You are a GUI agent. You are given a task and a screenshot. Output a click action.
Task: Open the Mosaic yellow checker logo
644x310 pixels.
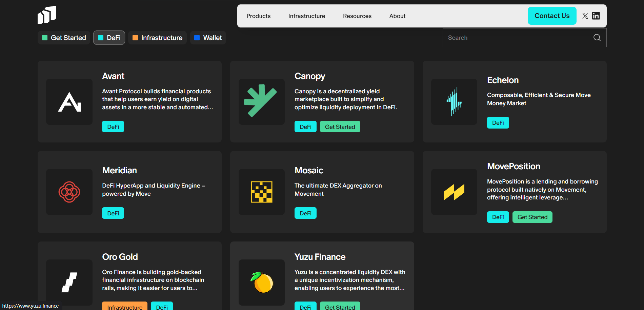click(262, 192)
